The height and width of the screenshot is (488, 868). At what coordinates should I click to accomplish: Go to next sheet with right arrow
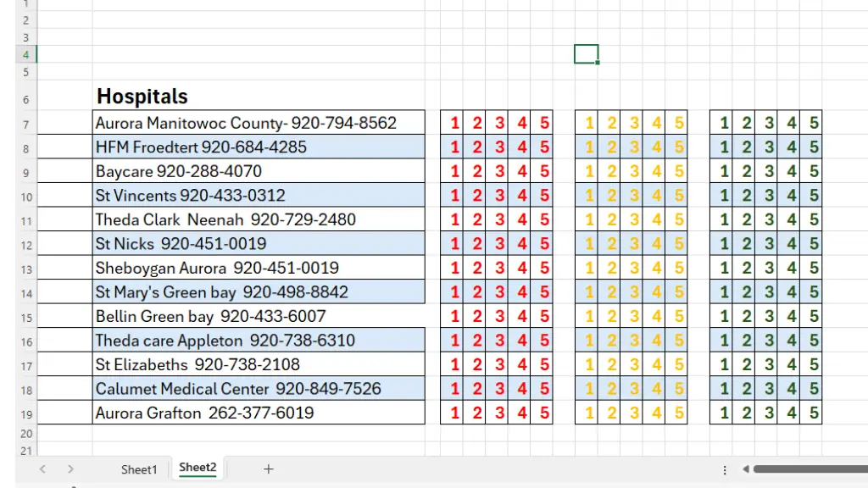click(70, 469)
